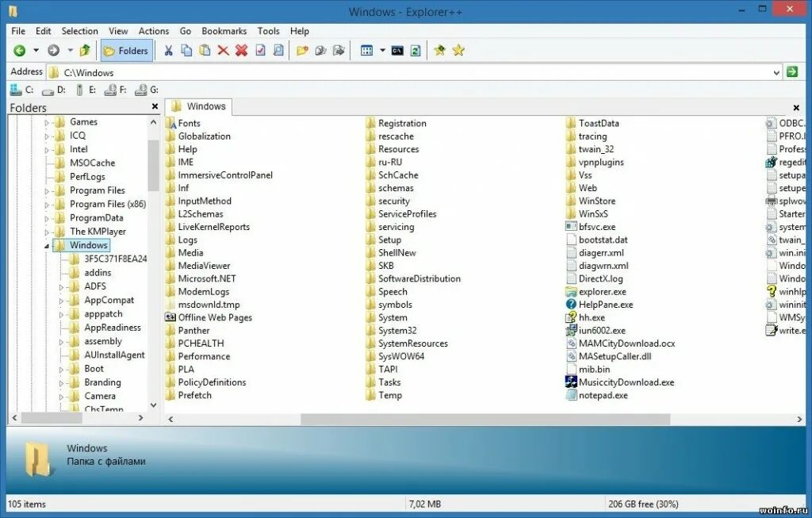Image resolution: width=812 pixels, height=518 pixels.
Task: Switch to drive G:
Action: [147, 90]
